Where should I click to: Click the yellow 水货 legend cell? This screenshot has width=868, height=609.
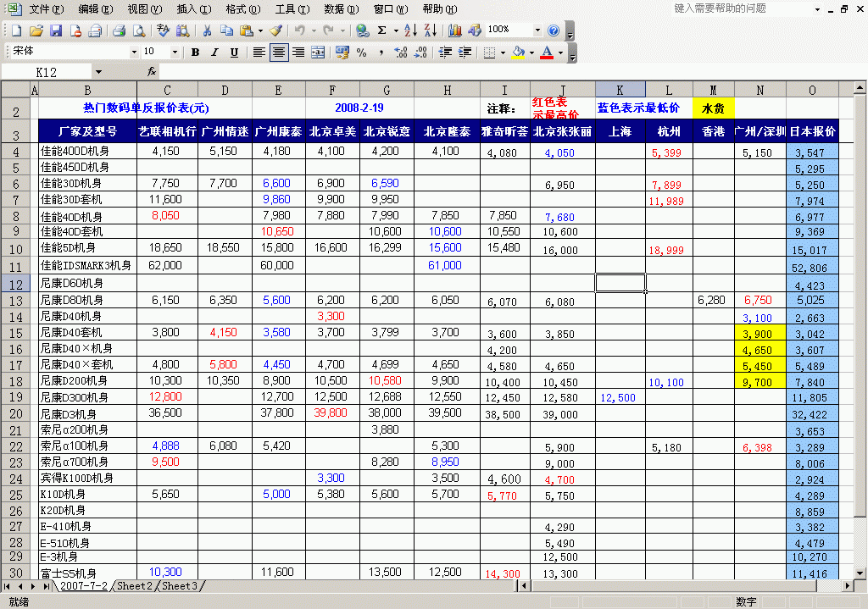(713, 108)
